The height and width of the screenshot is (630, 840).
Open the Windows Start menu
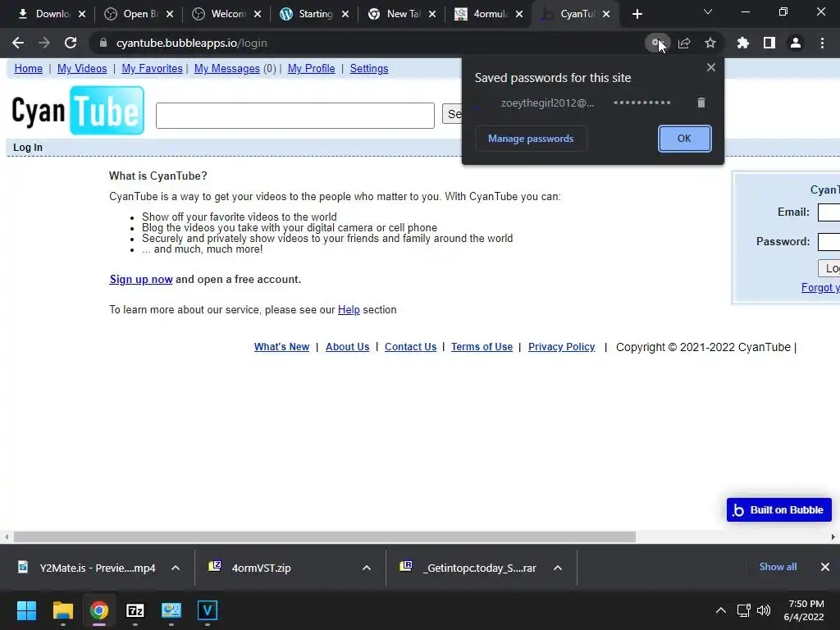click(26, 610)
